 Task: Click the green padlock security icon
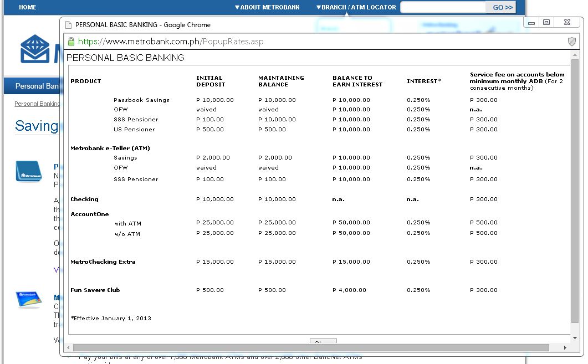tap(71, 42)
